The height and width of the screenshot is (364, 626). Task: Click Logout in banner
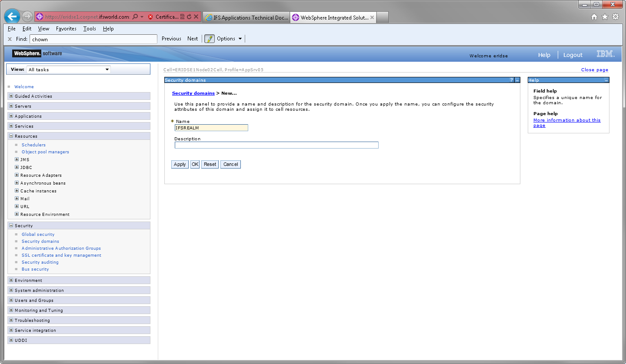pos(573,55)
